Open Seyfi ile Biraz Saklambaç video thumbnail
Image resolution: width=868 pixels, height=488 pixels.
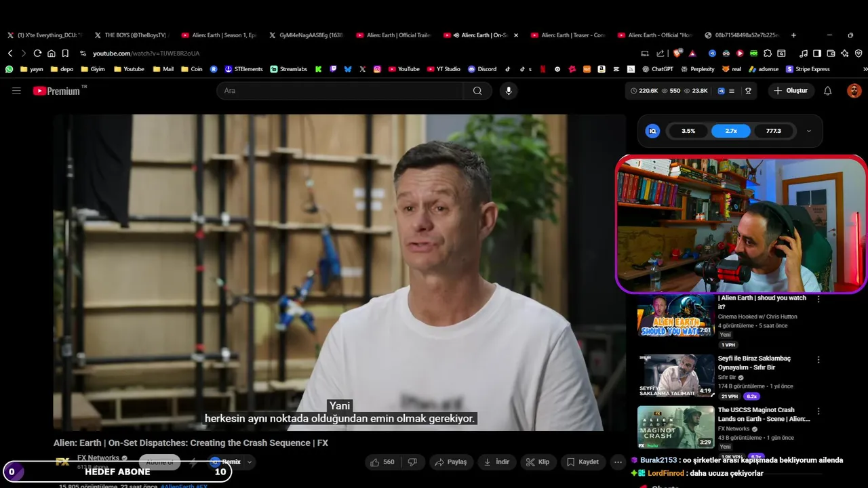675,375
